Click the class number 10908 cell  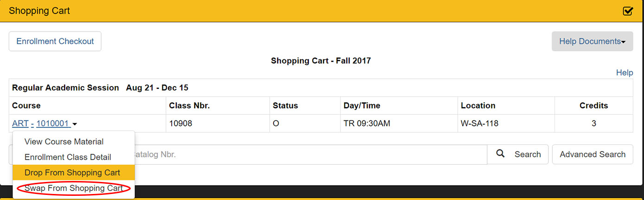tap(180, 124)
